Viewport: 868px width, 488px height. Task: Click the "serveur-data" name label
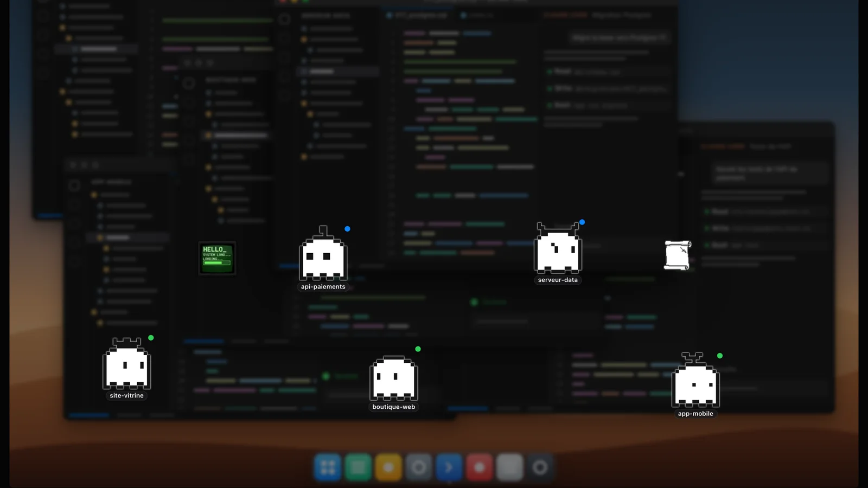(558, 280)
